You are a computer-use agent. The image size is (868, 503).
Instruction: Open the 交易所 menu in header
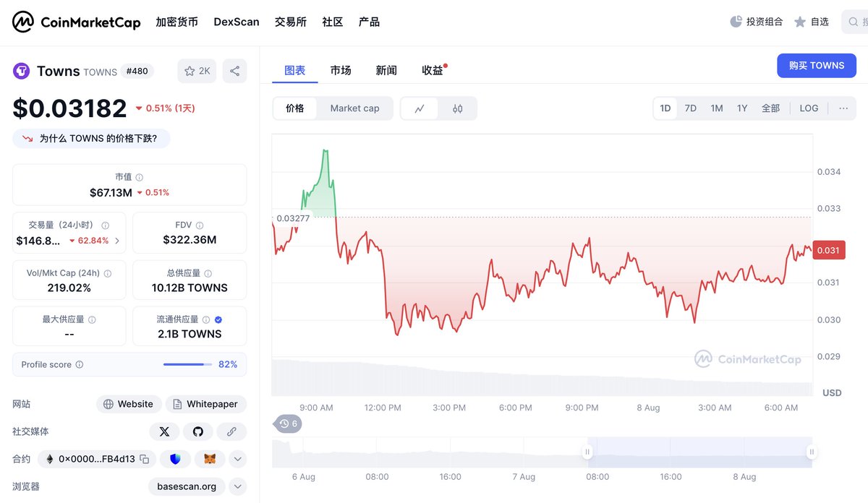click(291, 22)
